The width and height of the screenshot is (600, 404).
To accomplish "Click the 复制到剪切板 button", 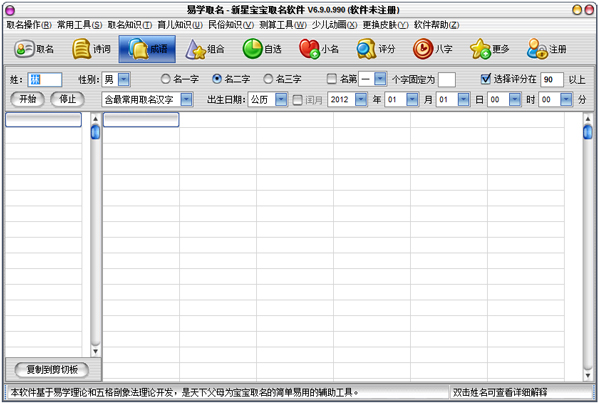I will [x=52, y=370].
